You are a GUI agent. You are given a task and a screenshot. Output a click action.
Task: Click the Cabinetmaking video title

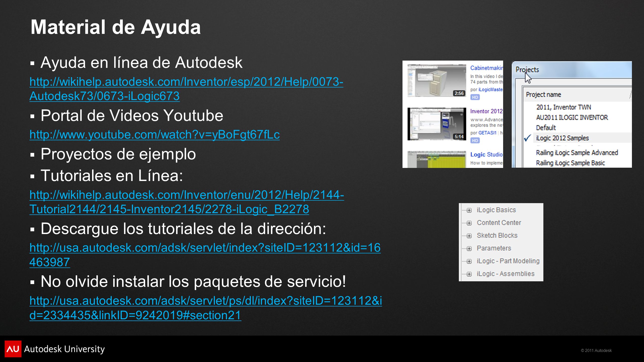tap(487, 68)
